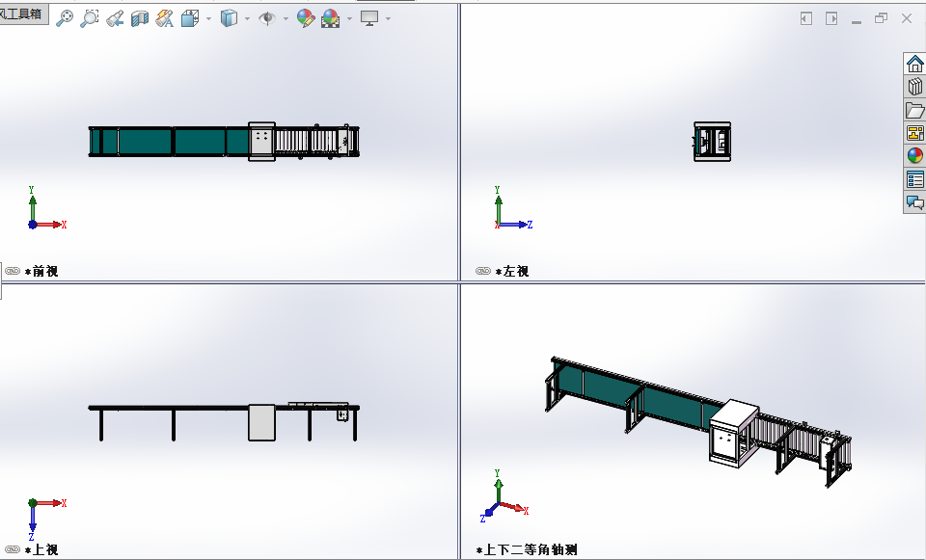Select the Zoom to Area tool
This screenshot has width=926, height=560.
click(89, 18)
